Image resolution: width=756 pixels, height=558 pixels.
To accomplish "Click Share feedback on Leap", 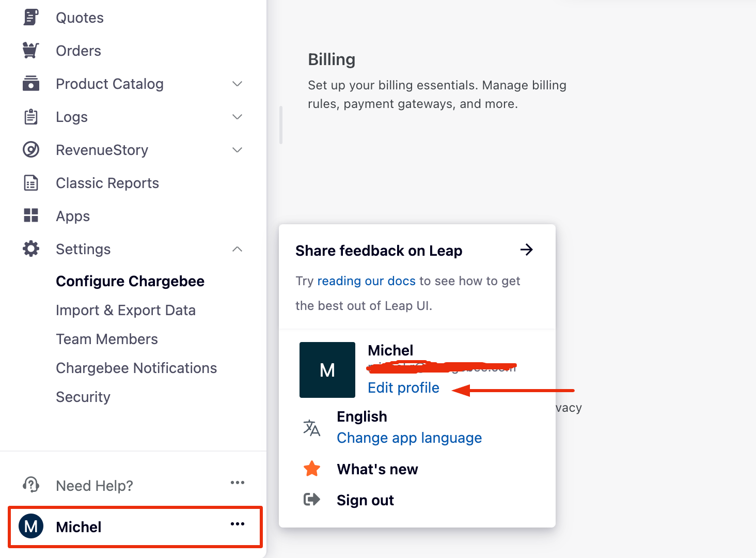I will pyautogui.click(x=379, y=251).
